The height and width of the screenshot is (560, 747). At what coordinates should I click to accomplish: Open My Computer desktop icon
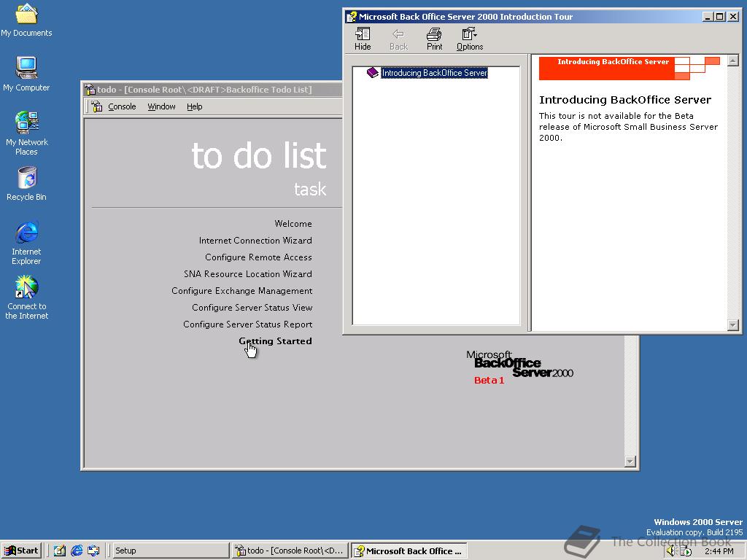click(x=26, y=74)
